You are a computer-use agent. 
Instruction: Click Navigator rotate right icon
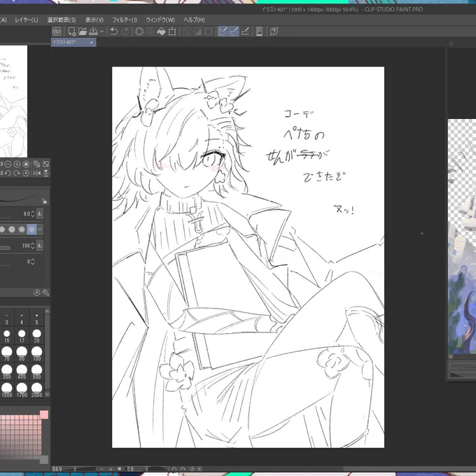(x=17, y=173)
